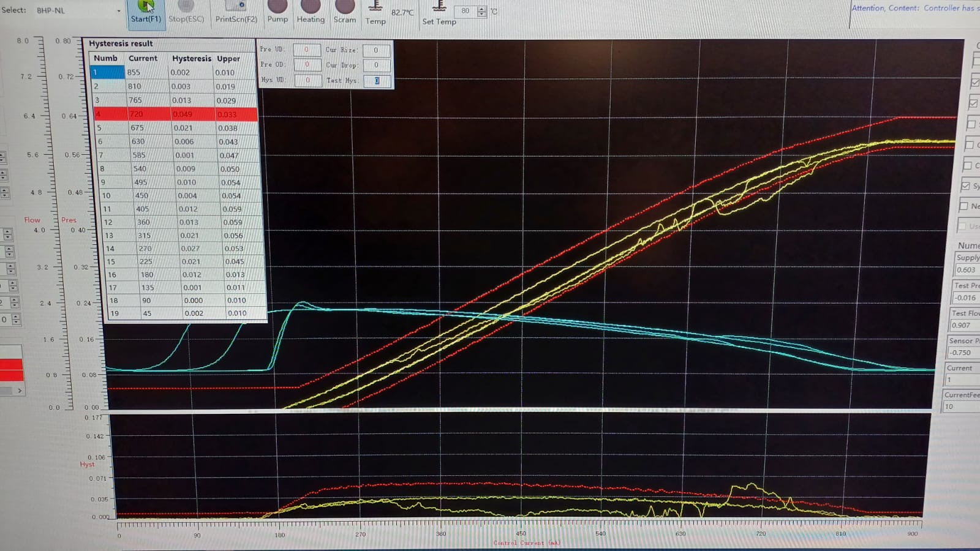This screenshot has width=980, height=551.
Task: Click the Current cell showing 405
Action: click(x=156, y=209)
